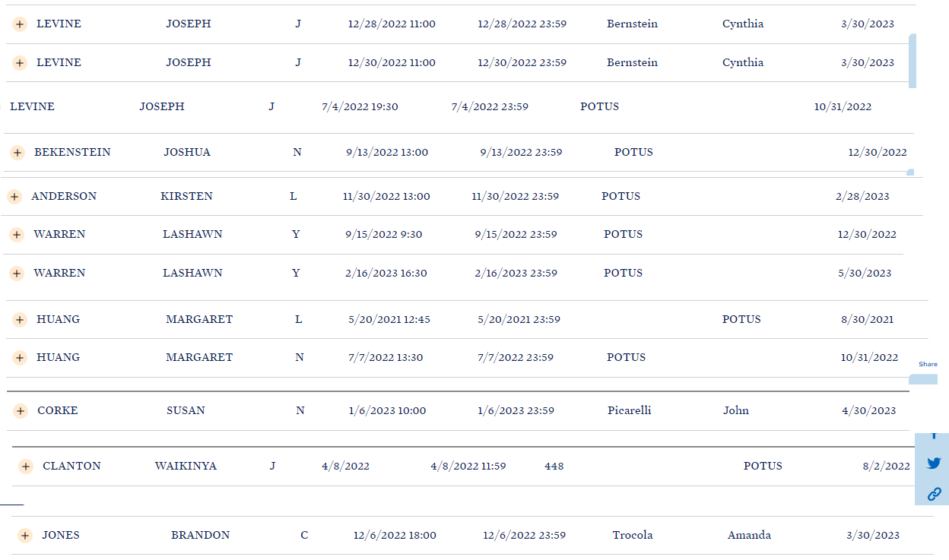Show details for CORKE SUSAN
The height and width of the screenshot is (560, 949).
coord(21,411)
